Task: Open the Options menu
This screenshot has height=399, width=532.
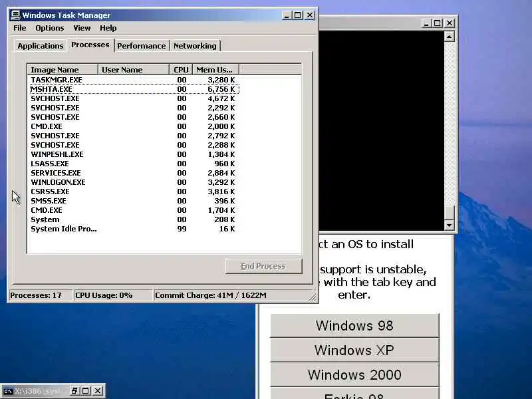Action: click(49, 28)
